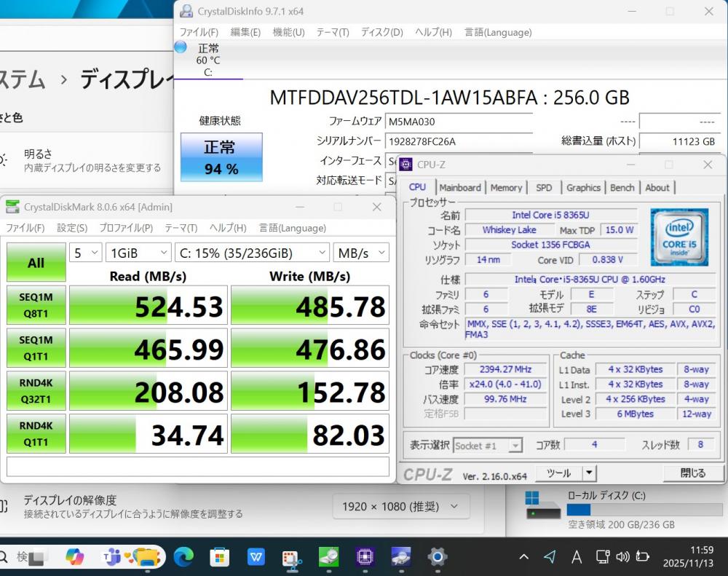
Task: Run all benchmarks with the All button
Action: tap(36, 263)
